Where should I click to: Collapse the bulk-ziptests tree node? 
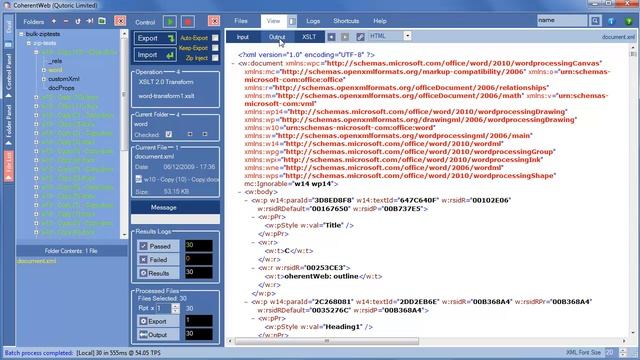coord(21,34)
